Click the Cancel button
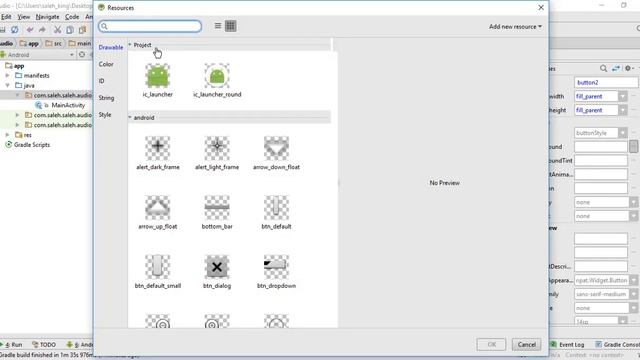640x360 pixels. [x=527, y=344]
